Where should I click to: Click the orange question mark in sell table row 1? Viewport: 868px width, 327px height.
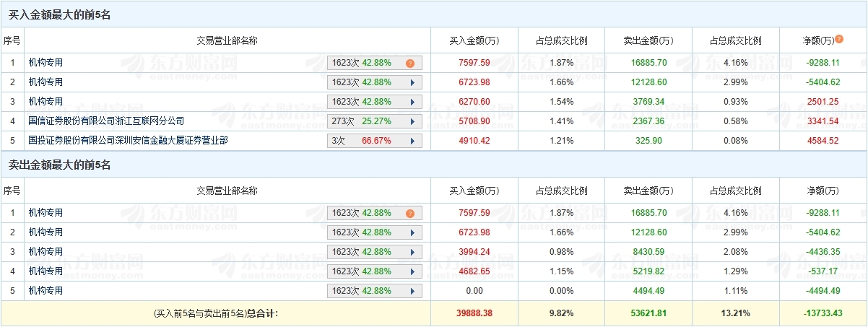click(x=410, y=213)
